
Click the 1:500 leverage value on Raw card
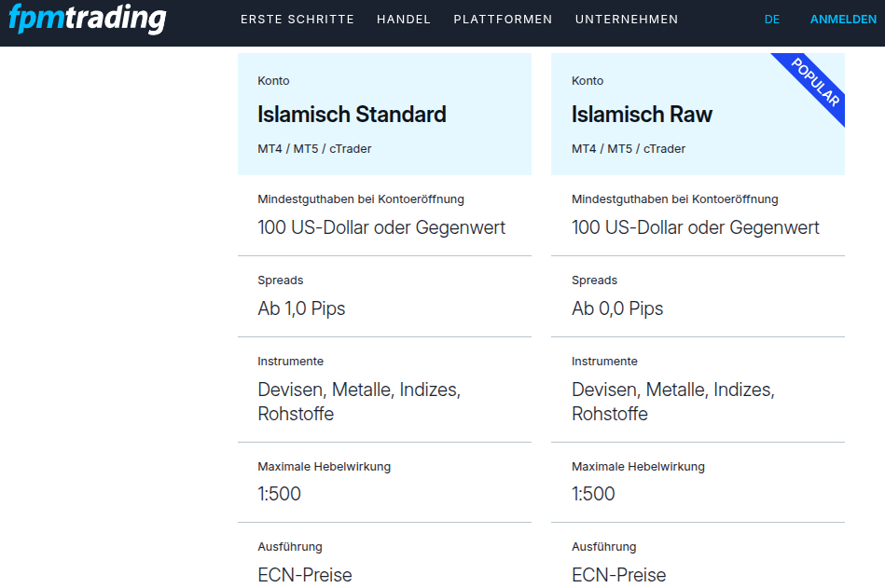594,493
